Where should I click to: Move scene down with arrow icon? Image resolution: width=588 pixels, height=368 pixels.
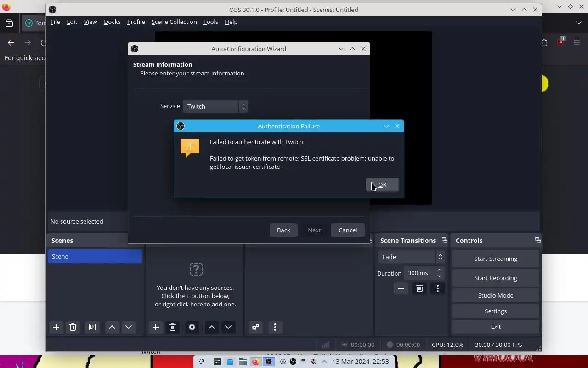pyautogui.click(x=129, y=327)
